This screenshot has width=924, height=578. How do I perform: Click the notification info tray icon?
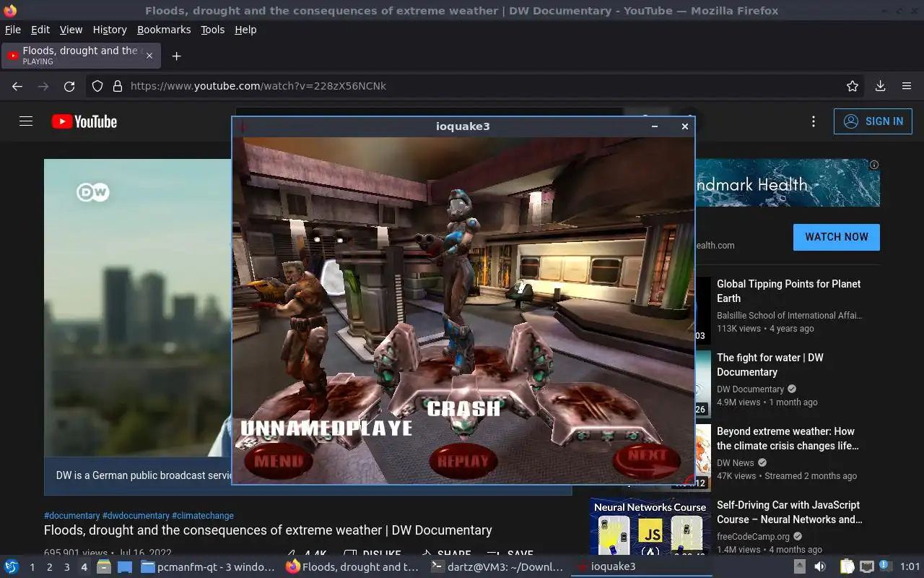(885, 566)
